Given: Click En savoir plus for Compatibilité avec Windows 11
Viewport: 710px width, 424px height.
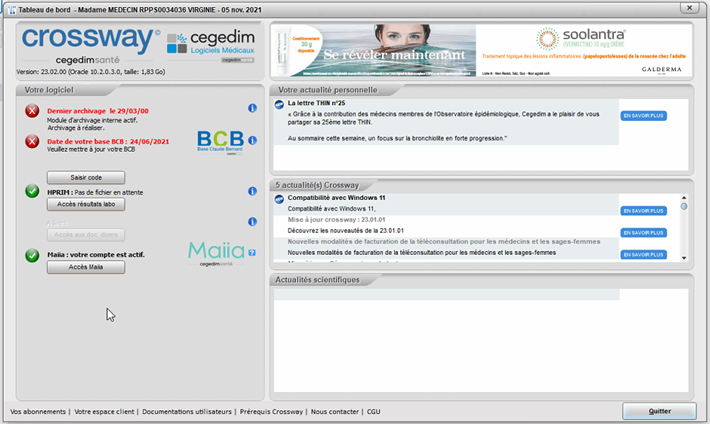Looking at the screenshot, I should [643, 211].
